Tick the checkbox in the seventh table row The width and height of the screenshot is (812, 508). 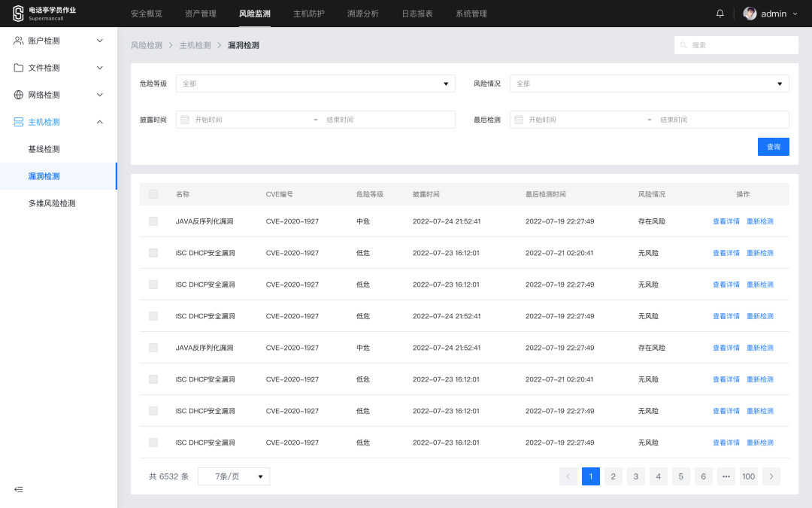(153, 411)
